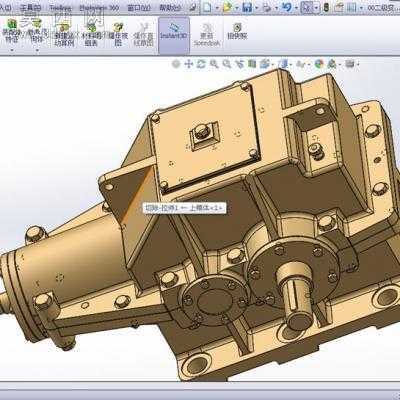Open the Apply Scene icon
The height and width of the screenshot is (400, 400).
coord(332,64)
